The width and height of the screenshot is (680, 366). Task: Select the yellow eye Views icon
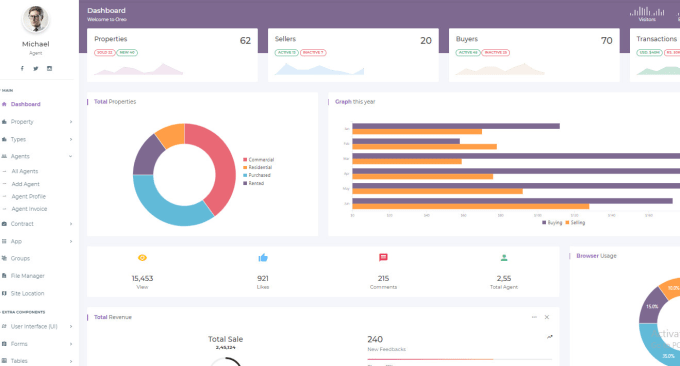pos(142,258)
